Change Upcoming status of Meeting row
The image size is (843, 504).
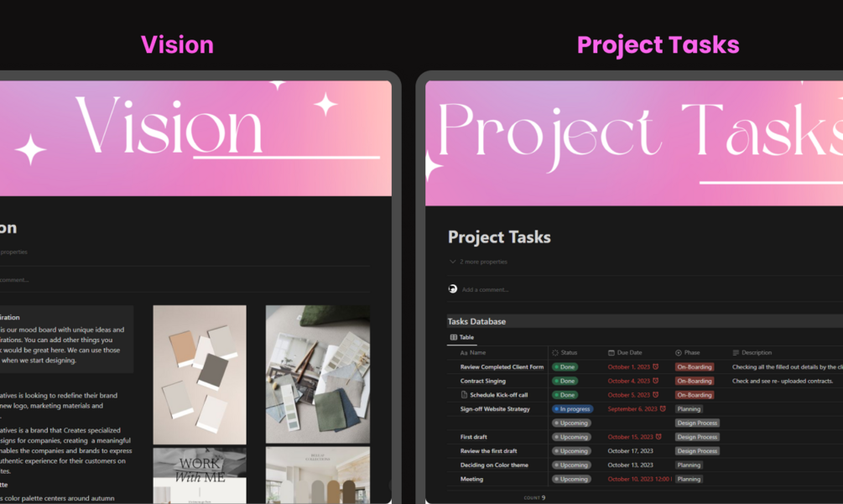point(571,479)
